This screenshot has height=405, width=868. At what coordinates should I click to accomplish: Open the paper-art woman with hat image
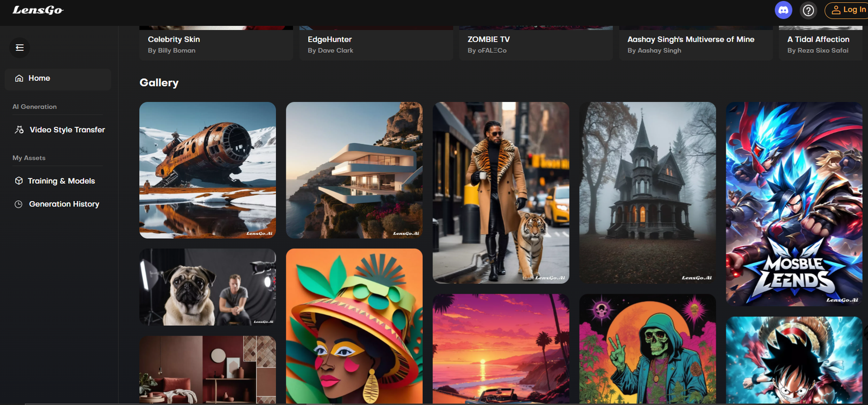(x=354, y=326)
